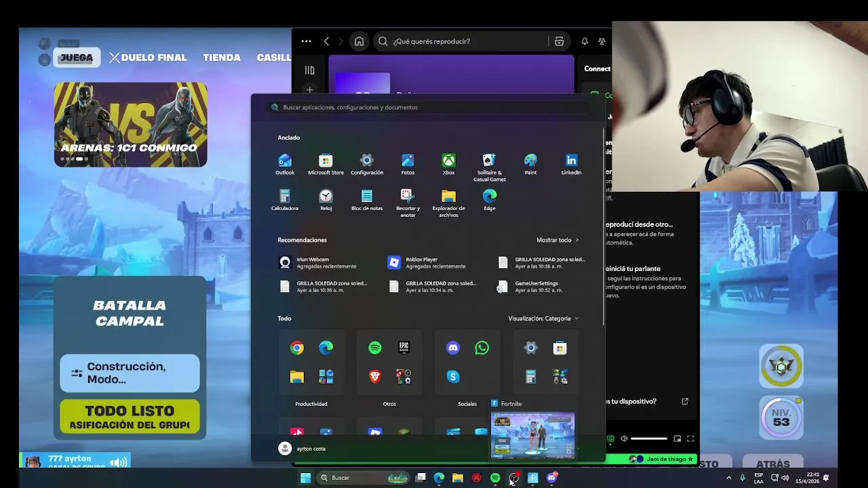The height and width of the screenshot is (488, 868).
Task: Toggle microphone icon in system tray
Action: tap(743, 478)
